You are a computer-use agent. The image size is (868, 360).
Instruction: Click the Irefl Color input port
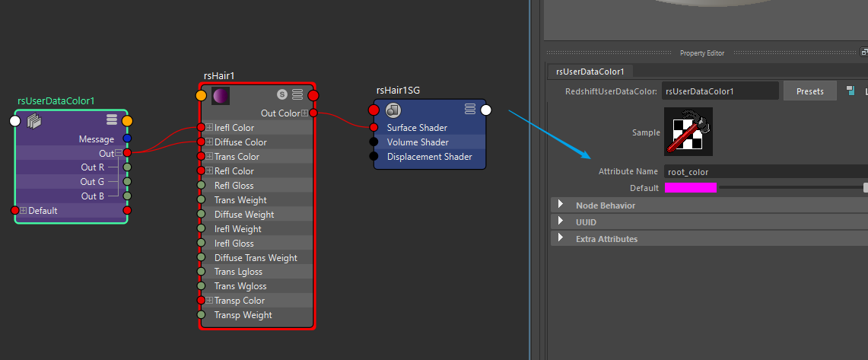202,127
